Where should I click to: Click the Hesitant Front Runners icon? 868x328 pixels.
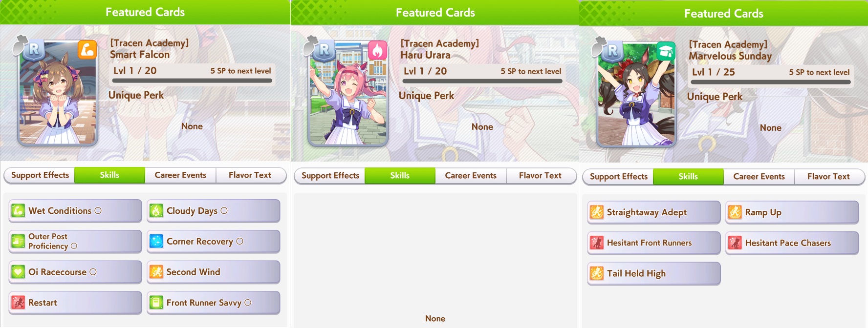click(597, 243)
